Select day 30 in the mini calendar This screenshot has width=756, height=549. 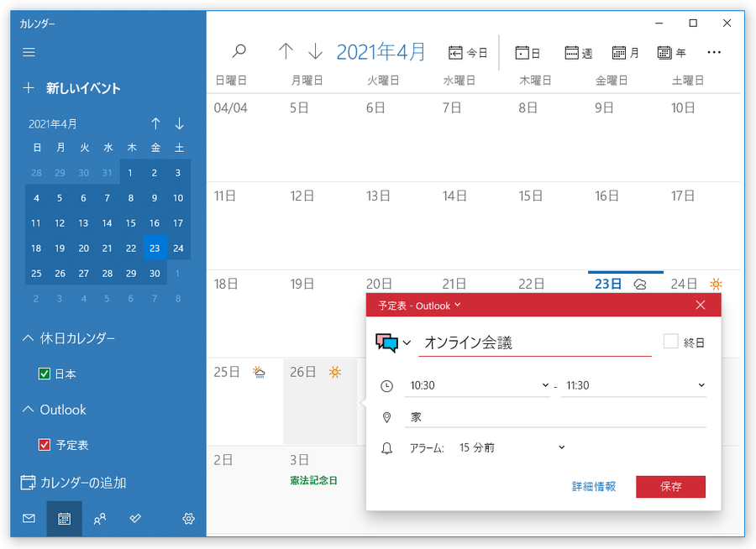click(x=155, y=274)
